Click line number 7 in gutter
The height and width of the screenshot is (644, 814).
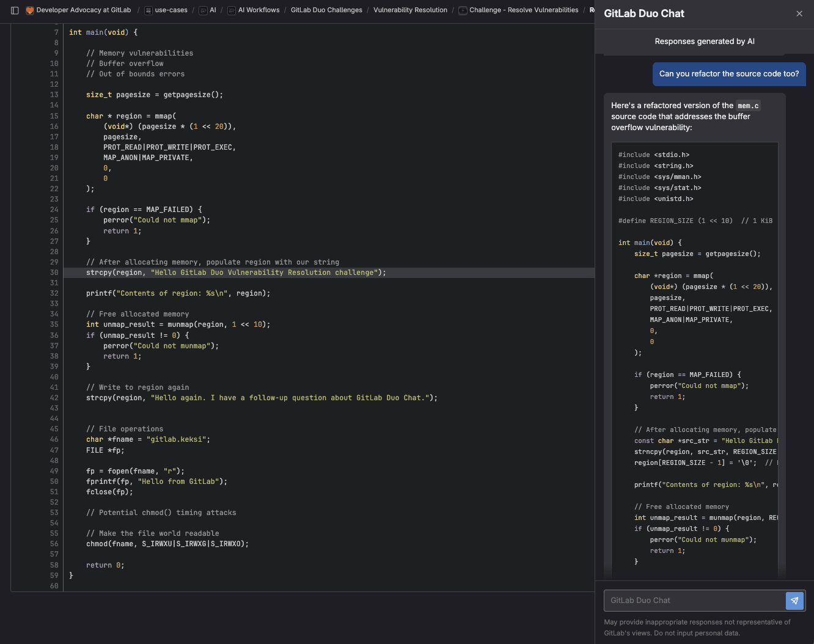point(56,32)
